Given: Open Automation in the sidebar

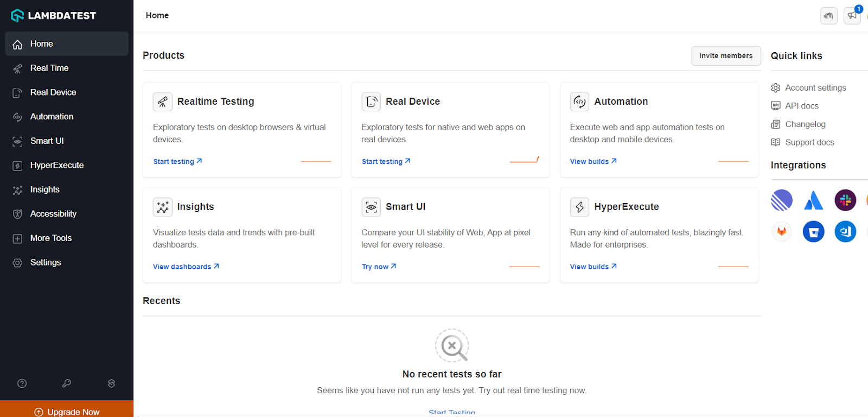Looking at the screenshot, I should pyautogui.click(x=67, y=116).
